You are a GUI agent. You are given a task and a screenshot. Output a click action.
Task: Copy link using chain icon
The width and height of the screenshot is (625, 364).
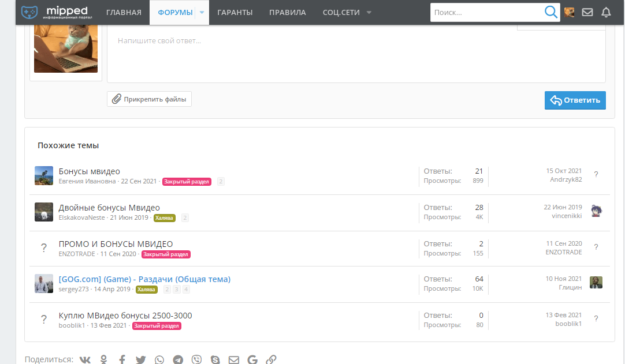(x=271, y=359)
